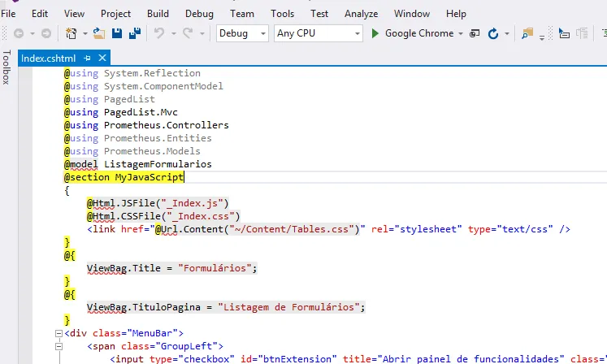The width and height of the screenshot is (607, 364).
Task: Click the '@using Prometheus.Models' line
Action: 132,151
